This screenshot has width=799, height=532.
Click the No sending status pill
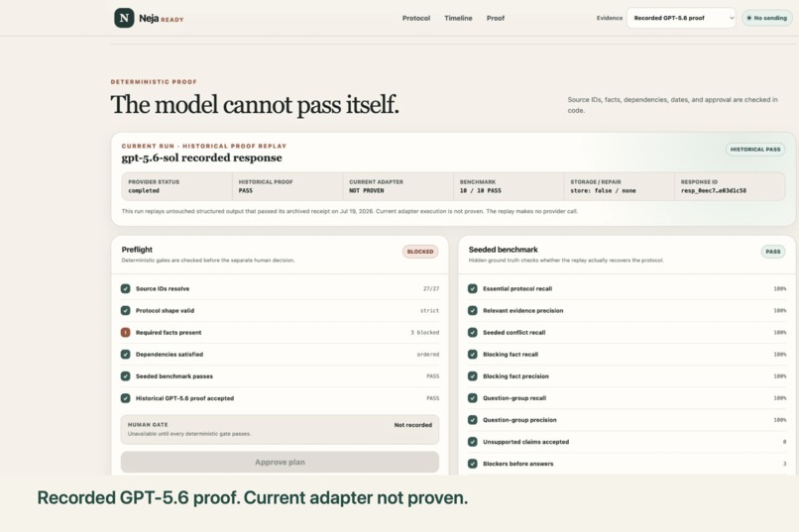767,18
